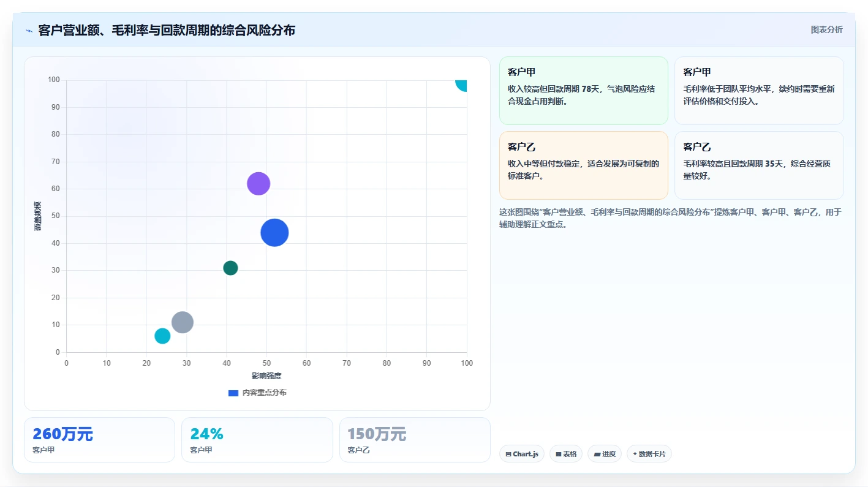Select the dark green bubble in the chart
Image resolution: width=868 pixels, height=487 pixels.
230,268
